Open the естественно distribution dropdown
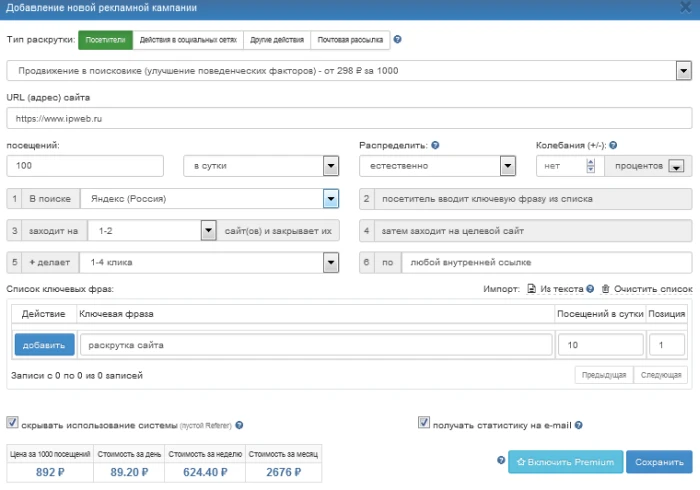Image resolution: width=700 pixels, height=490 pixels. 507,166
